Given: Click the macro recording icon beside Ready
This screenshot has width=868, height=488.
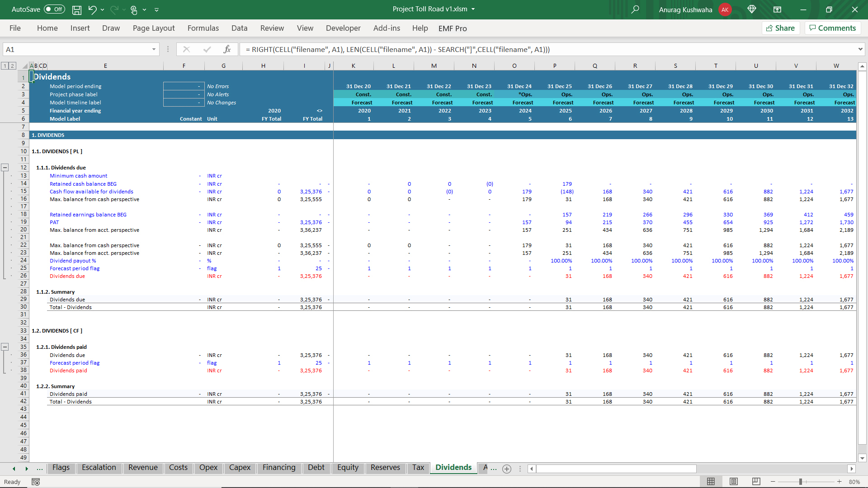Looking at the screenshot, I should click(36, 482).
